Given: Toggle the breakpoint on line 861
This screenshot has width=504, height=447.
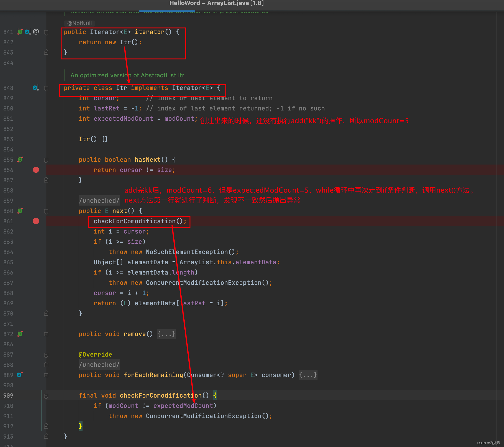Looking at the screenshot, I should point(36,221).
